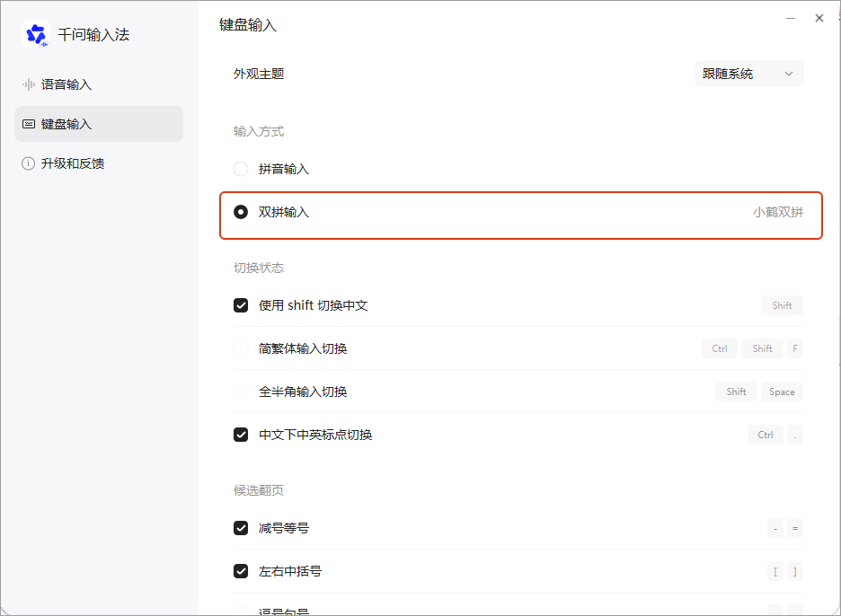The width and height of the screenshot is (841, 616).
Task: Open the 键盘输入 sidebar page
Action: [99, 124]
